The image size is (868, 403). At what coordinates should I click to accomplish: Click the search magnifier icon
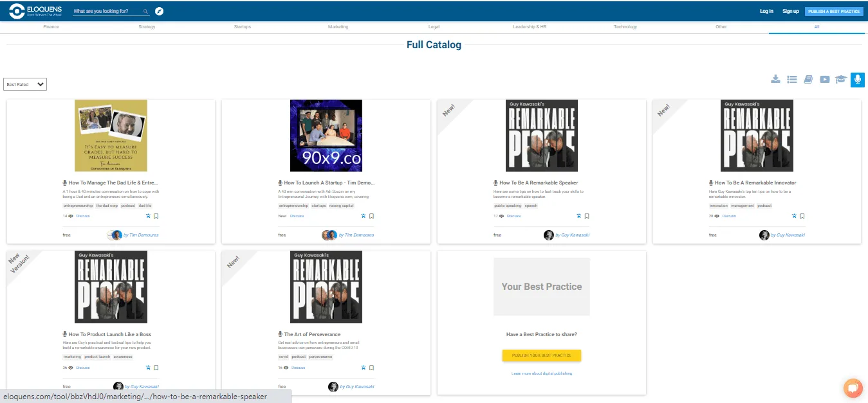tap(145, 12)
